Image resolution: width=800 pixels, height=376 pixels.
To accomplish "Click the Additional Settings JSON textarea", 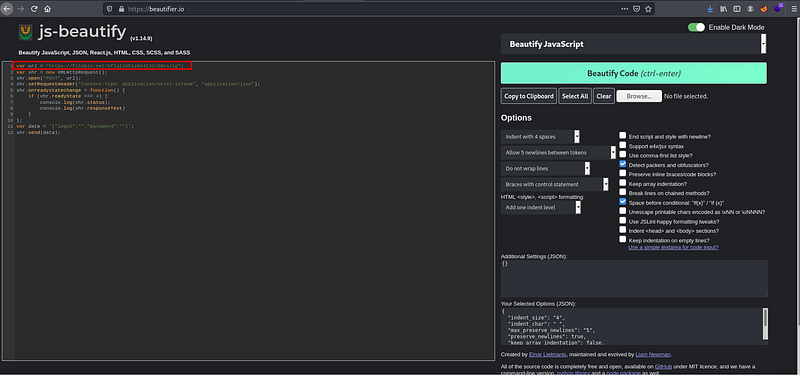I will 634,279.
